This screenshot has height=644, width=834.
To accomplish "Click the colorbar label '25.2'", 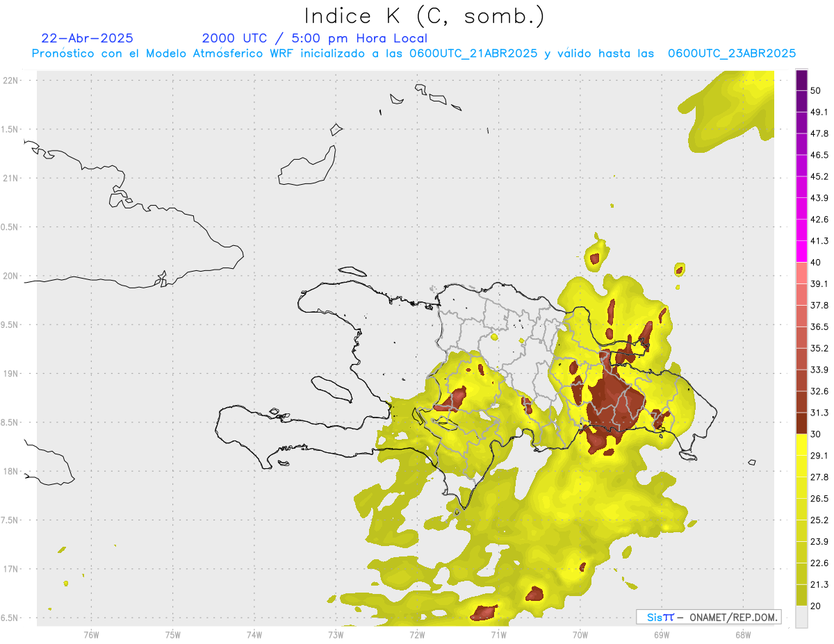I will coord(819,521).
